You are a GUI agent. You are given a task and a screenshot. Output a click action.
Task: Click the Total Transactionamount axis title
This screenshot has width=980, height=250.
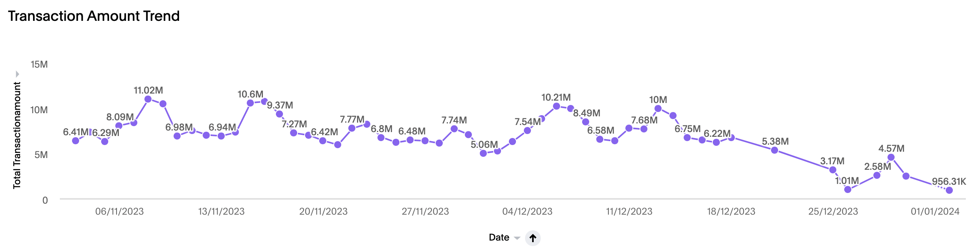point(17,135)
